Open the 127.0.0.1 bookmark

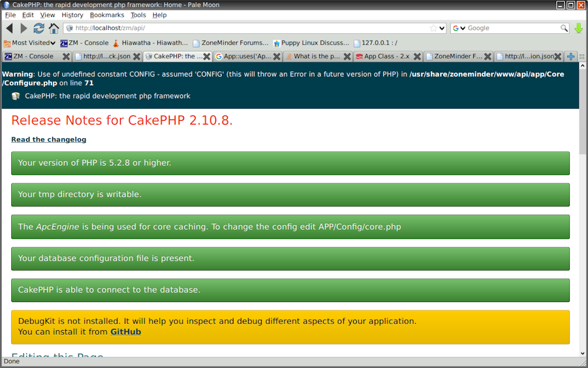375,42
